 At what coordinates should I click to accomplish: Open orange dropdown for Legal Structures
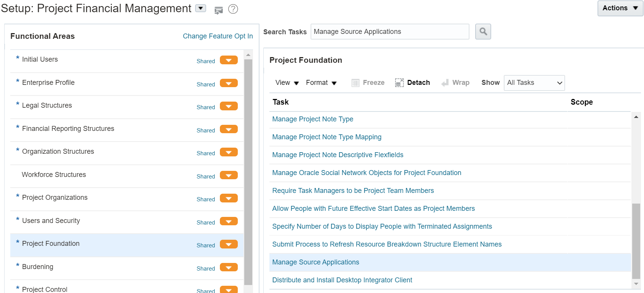[229, 106]
